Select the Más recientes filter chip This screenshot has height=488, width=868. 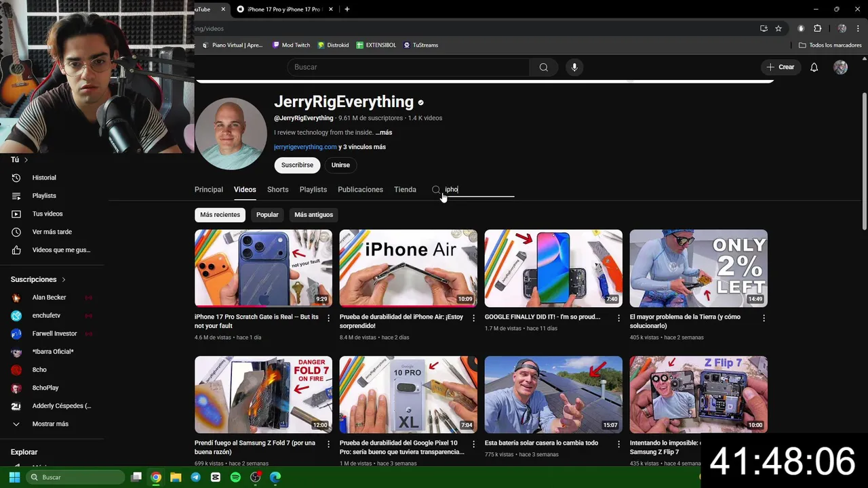pos(220,215)
